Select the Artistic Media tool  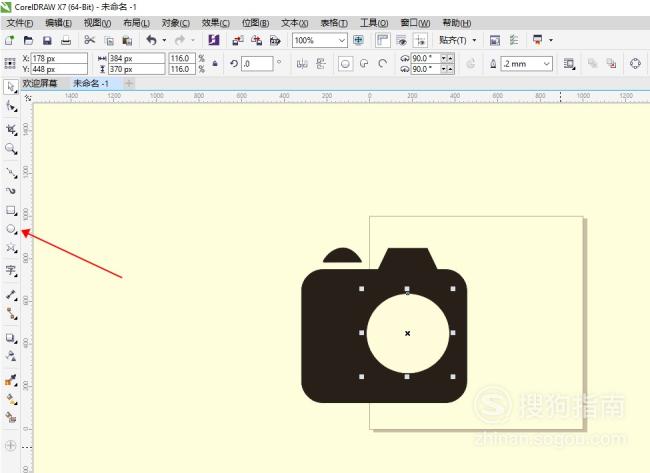pyautogui.click(x=11, y=191)
